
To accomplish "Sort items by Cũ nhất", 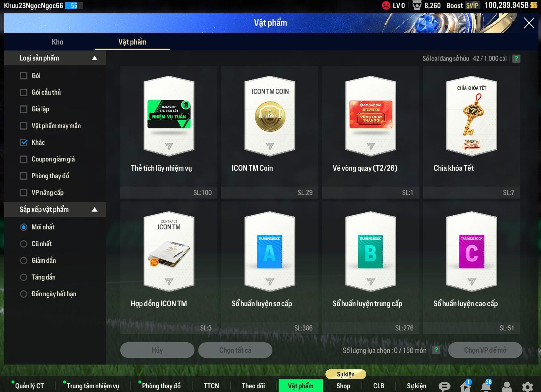I will click(24, 244).
